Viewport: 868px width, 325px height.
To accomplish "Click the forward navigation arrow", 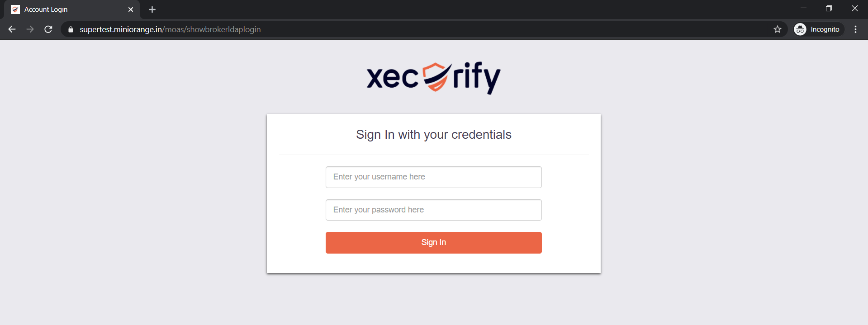I will [x=30, y=29].
